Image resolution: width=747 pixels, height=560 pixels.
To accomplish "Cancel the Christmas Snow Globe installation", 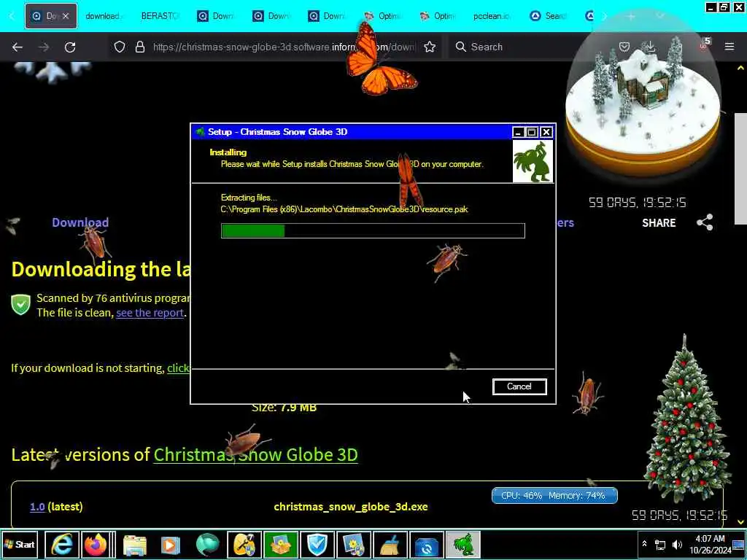I will point(519,386).
